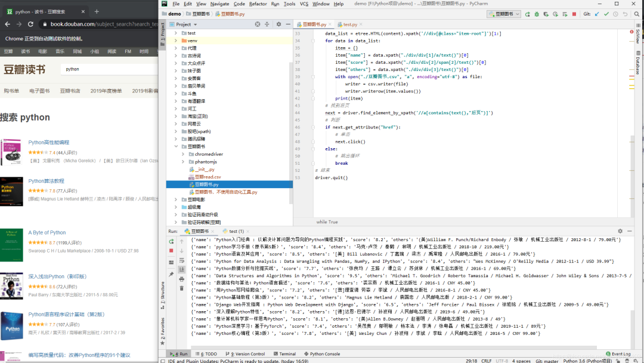Toggle soft-wrap in Run console
The image size is (644, 363).
(x=181, y=260)
